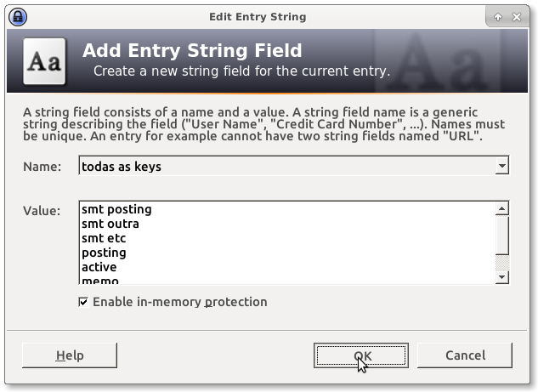The height and width of the screenshot is (392, 538).
Task: Close the Edit Entry String dialog
Action: click(519, 16)
